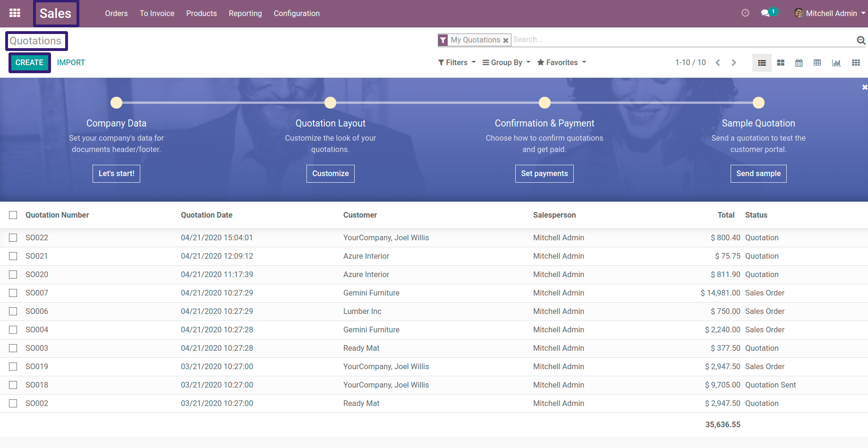Image resolution: width=868 pixels, height=448 pixels.
Task: Sort by Status column header
Action: tap(756, 215)
